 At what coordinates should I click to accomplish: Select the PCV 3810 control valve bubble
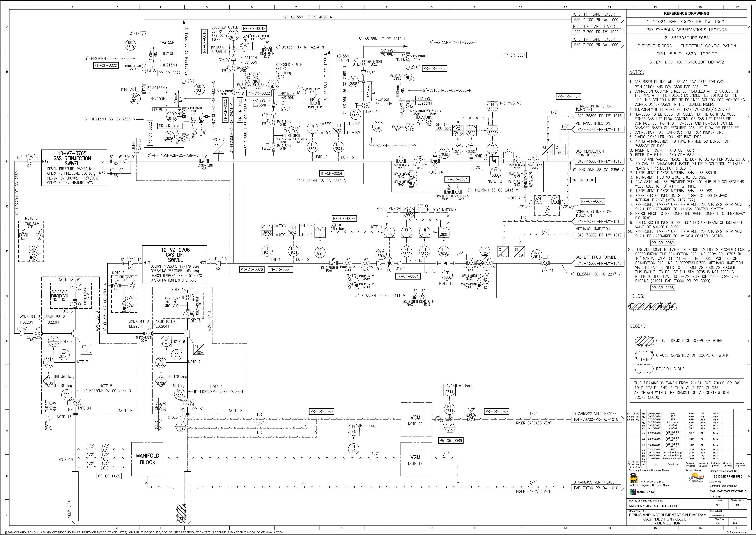444,153
